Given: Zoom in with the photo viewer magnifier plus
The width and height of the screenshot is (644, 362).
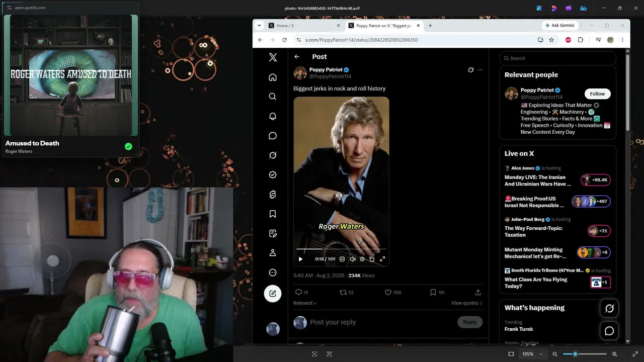Looking at the screenshot, I should tap(614, 354).
